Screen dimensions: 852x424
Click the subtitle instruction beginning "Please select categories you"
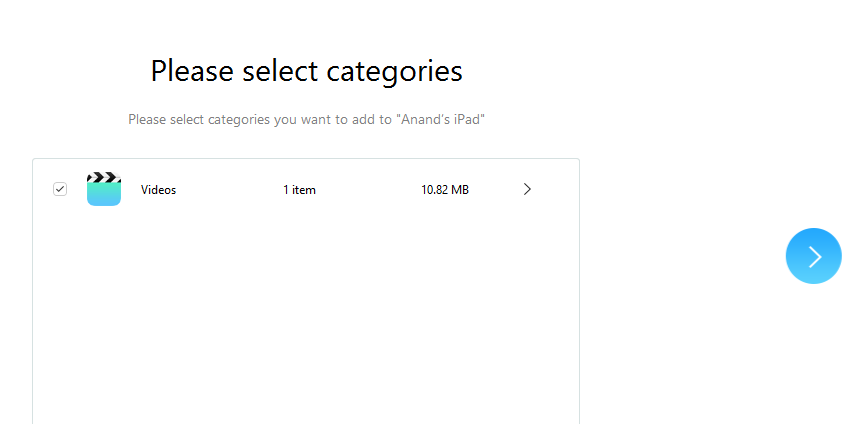[306, 119]
